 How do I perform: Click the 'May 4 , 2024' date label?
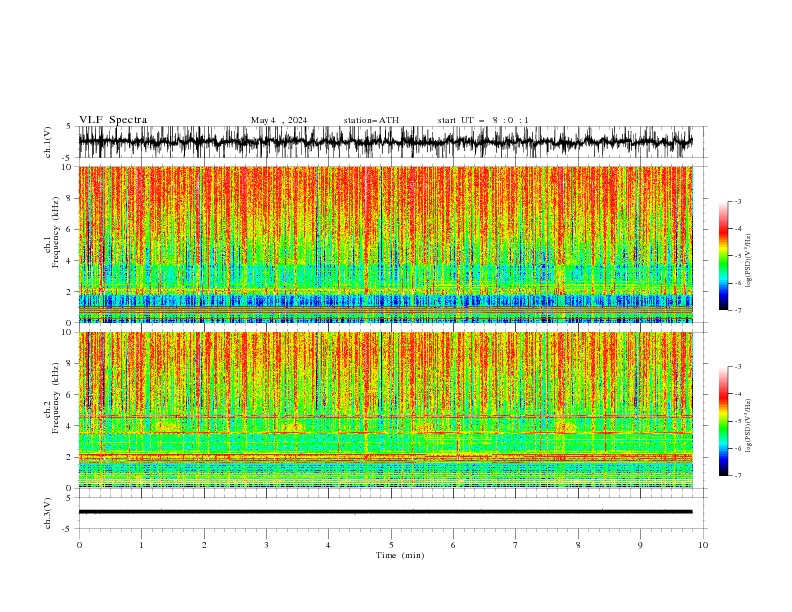point(279,120)
